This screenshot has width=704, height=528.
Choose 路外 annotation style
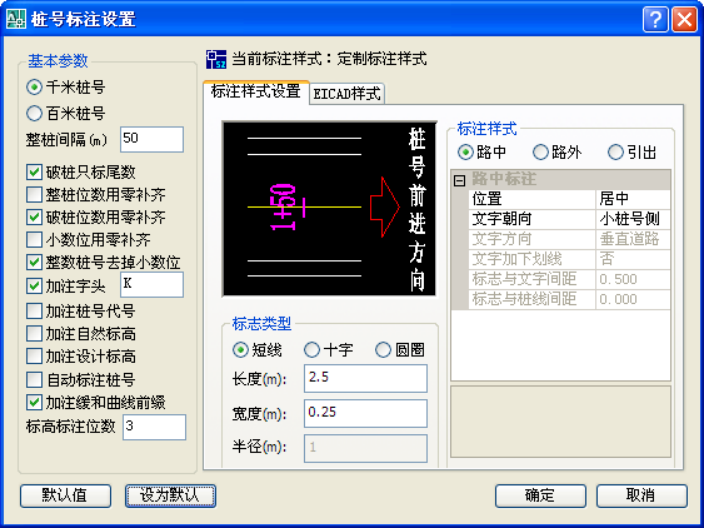click(541, 152)
